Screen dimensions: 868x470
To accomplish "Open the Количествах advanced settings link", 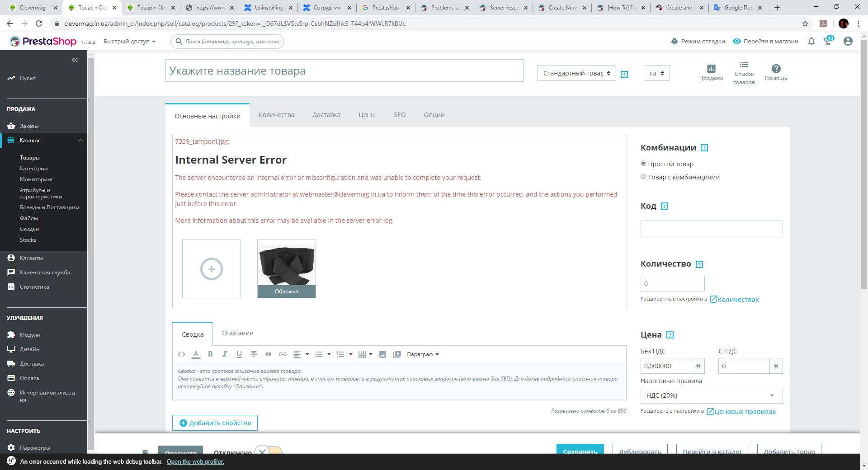I will click(734, 300).
